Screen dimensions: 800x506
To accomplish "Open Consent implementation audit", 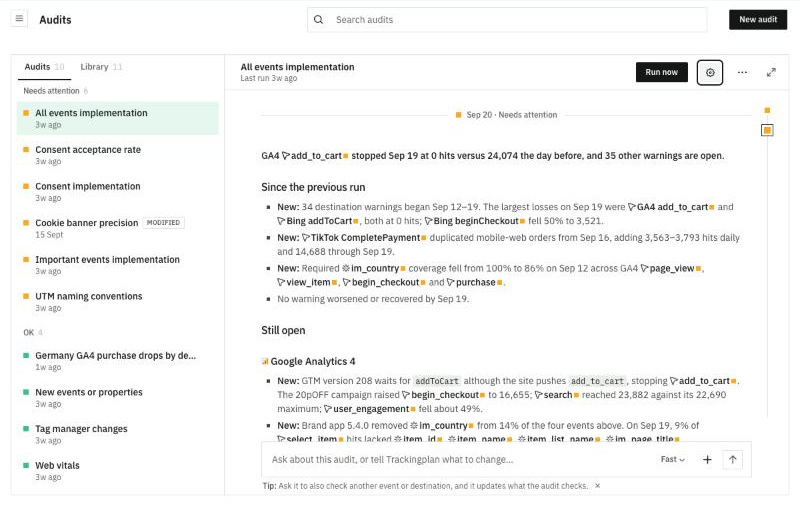I will [118, 192].
